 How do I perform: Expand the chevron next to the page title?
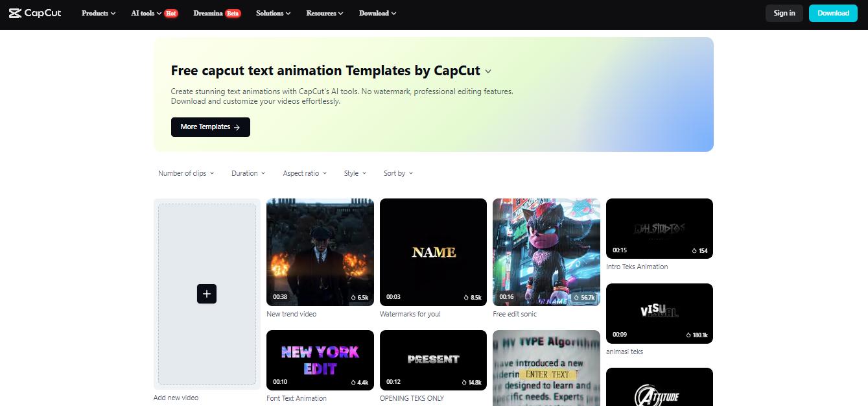(x=488, y=71)
